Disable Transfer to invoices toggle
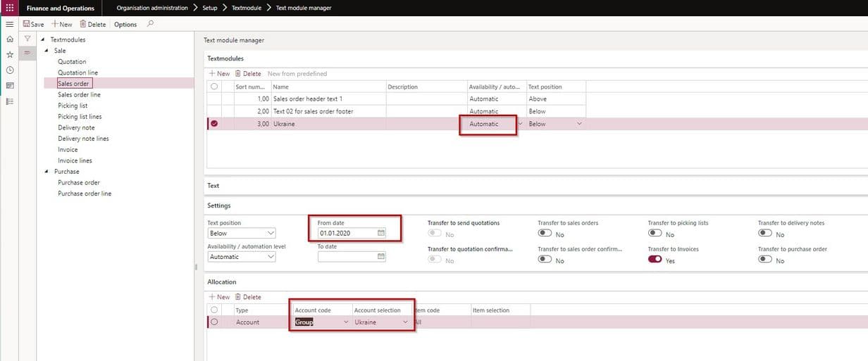Image resolution: width=868 pixels, height=361 pixels. [655, 260]
